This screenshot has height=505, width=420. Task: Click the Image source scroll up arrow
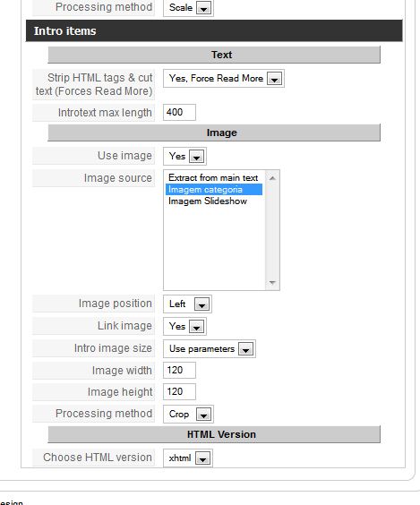point(272,178)
